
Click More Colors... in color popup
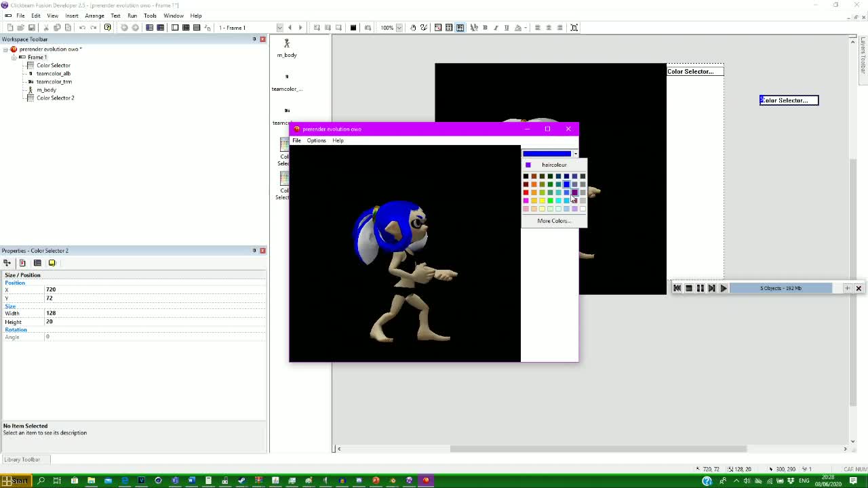554,221
